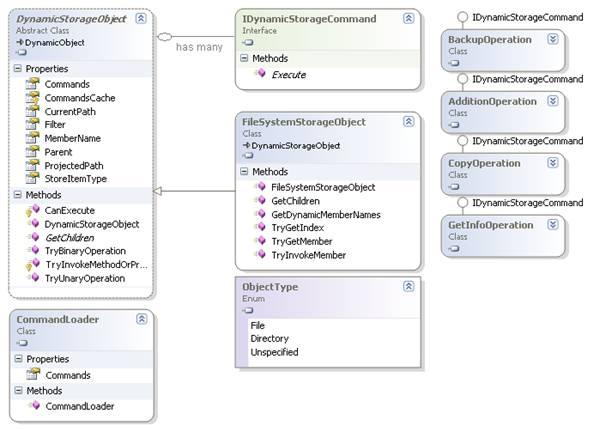
Task: Click the TryGetIndex method icon
Action: [260, 227]
